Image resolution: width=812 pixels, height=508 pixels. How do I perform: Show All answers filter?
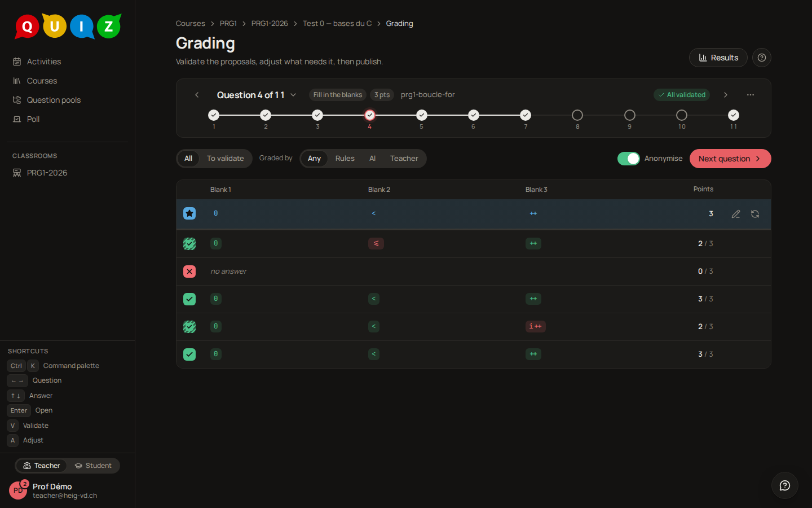188,159
